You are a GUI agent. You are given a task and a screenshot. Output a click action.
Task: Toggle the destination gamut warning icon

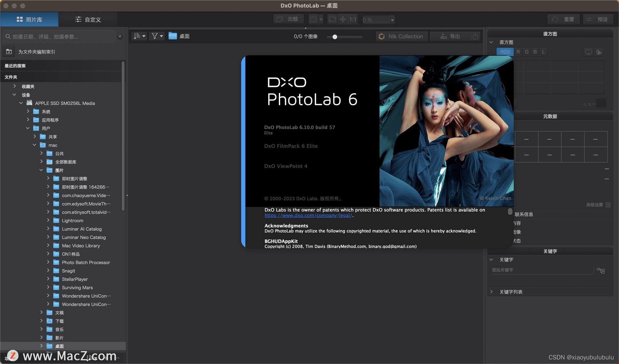click(599, 52)
